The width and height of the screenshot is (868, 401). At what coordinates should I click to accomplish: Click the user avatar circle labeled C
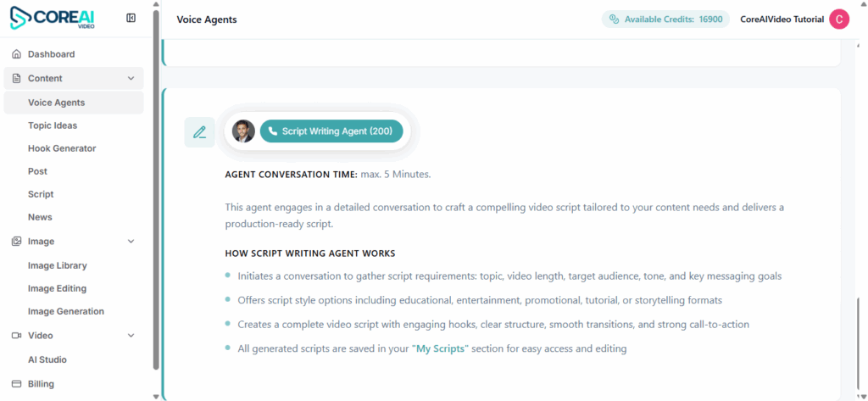838,19
